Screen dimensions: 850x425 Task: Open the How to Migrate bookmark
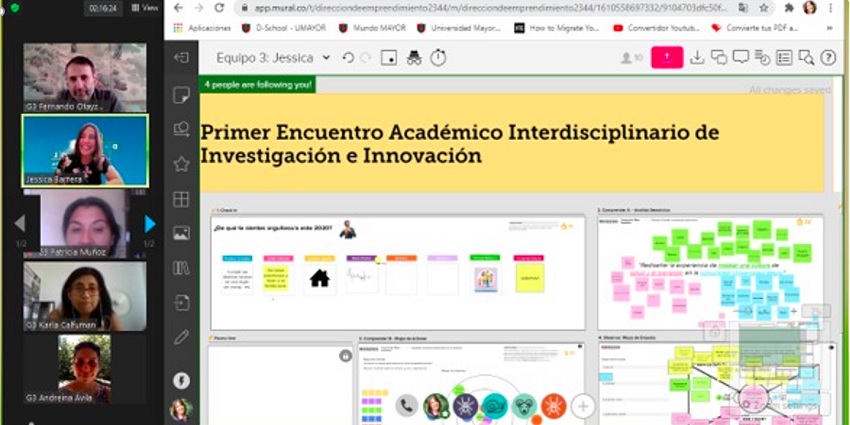pyautogui.click(x=557, y=28)
